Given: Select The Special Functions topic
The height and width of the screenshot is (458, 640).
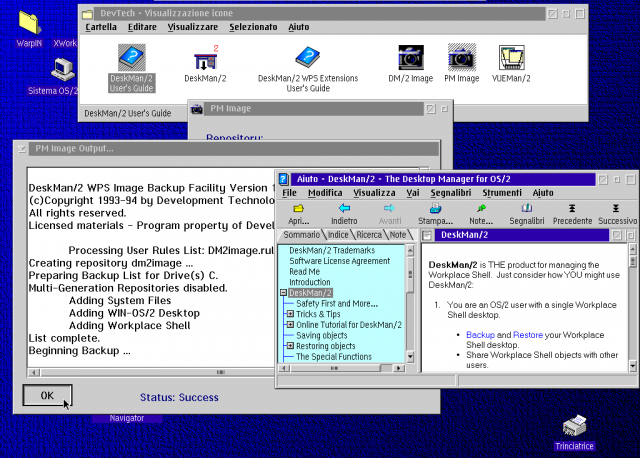Looking at the screenshot, I should pyautogui.click(x=334, y=356).
